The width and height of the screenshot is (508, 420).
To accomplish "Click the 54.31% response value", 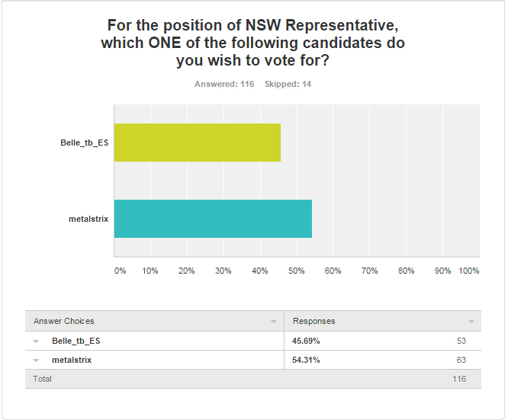I will click(306, 360).
